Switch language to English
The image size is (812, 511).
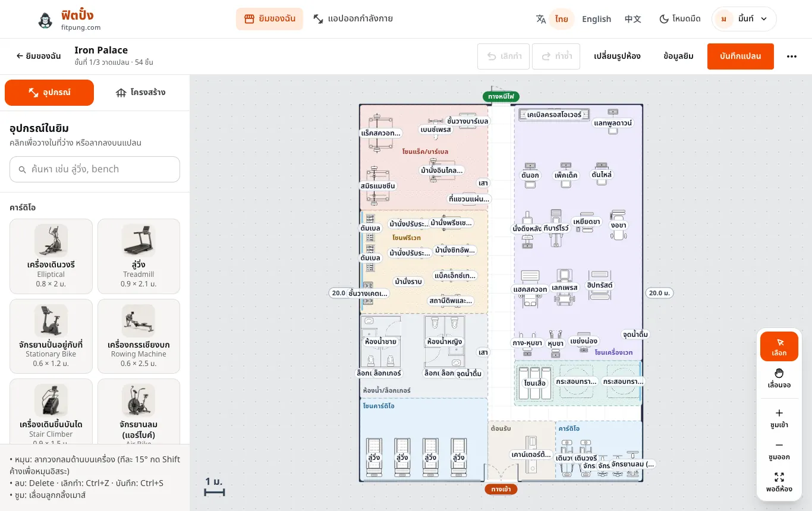[x=596, y=19]
